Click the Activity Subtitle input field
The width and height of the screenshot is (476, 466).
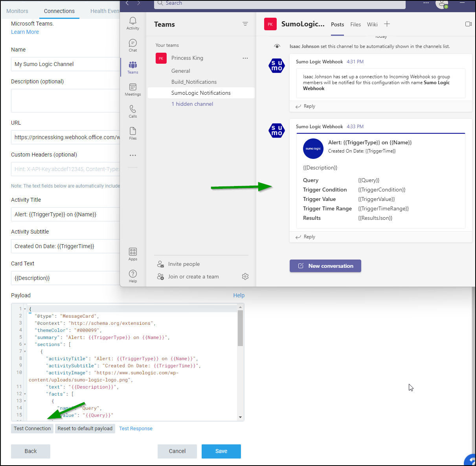point(66,246)
